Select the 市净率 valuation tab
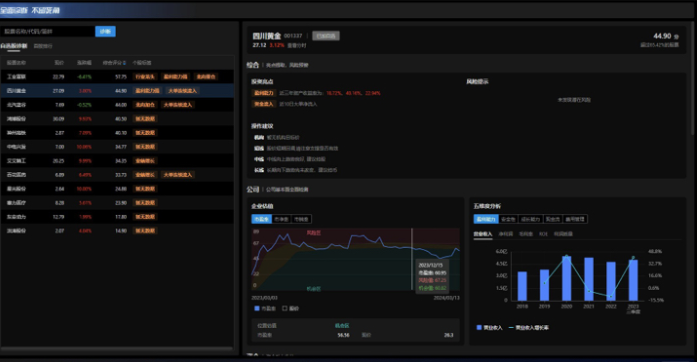 281,219
